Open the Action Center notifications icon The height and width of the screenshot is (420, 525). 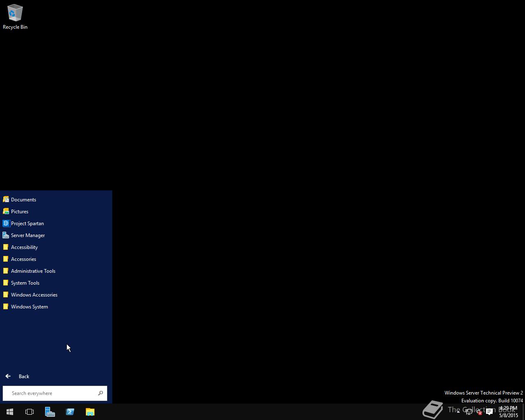pyautogui.click(x=489, y=412)
